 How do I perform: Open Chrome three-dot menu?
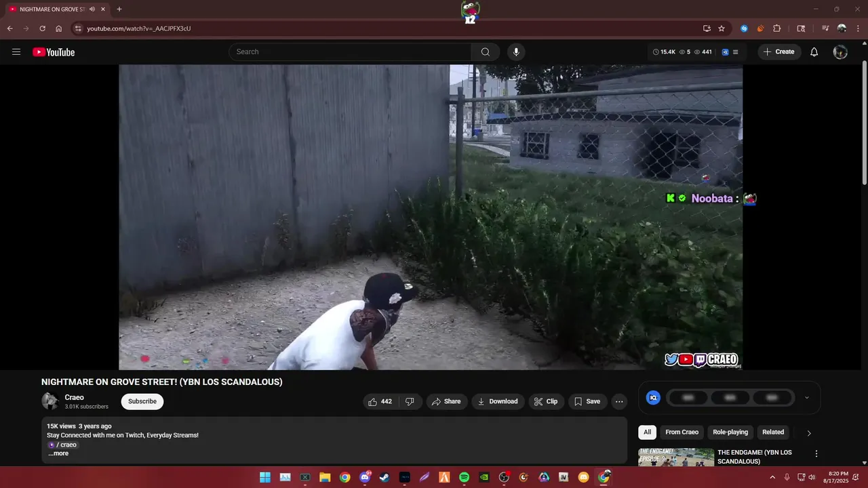tap(858, 28)
